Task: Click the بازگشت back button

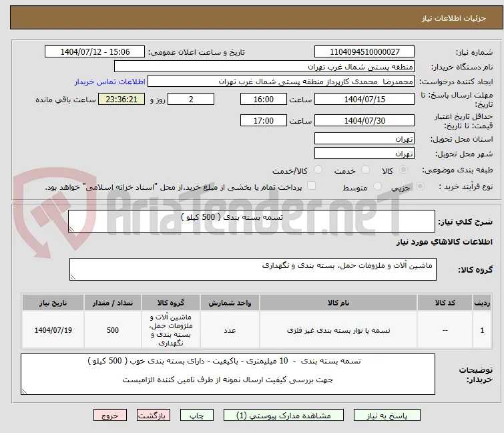Action: coord(154,416)
